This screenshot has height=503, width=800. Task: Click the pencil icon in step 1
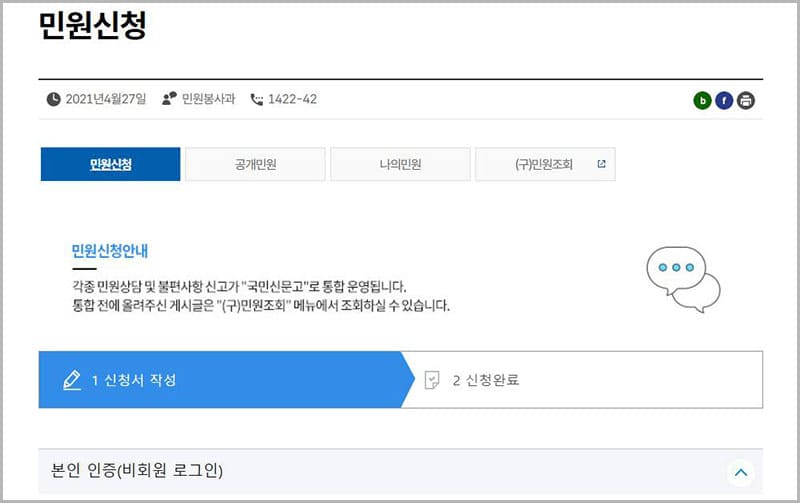click(x=71, y=380)
